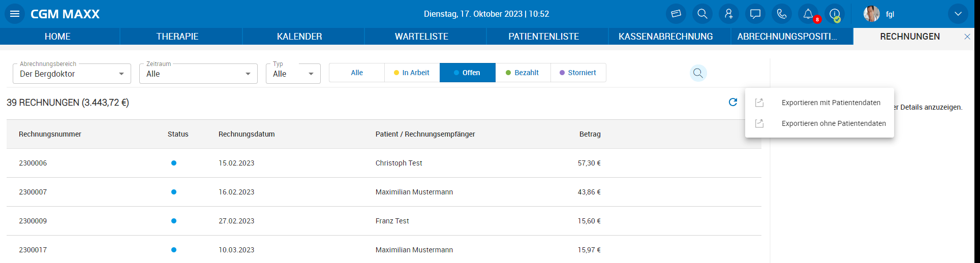Open the KALENDER tab

[299, 37]
